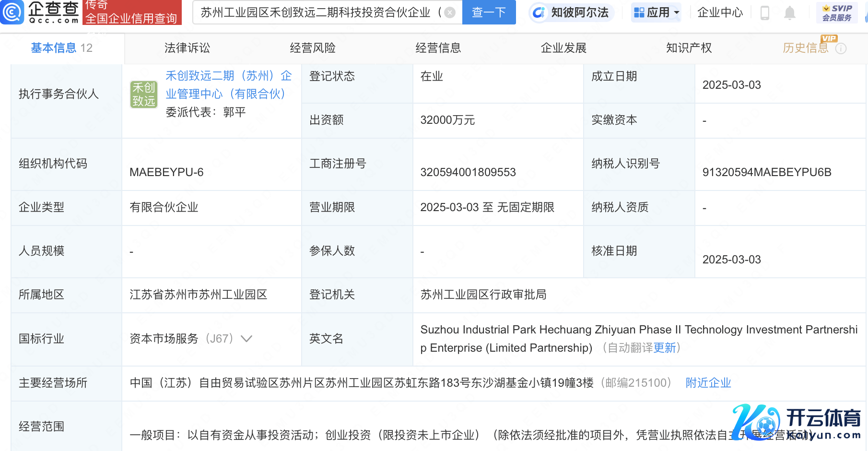Switch to the 法律诉讼 tab
Viewport: 868px width, 451px height.
pos(187,48)
